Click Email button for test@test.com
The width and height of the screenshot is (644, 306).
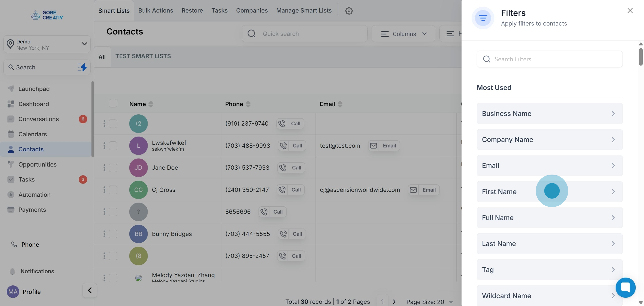click(384, 146)
